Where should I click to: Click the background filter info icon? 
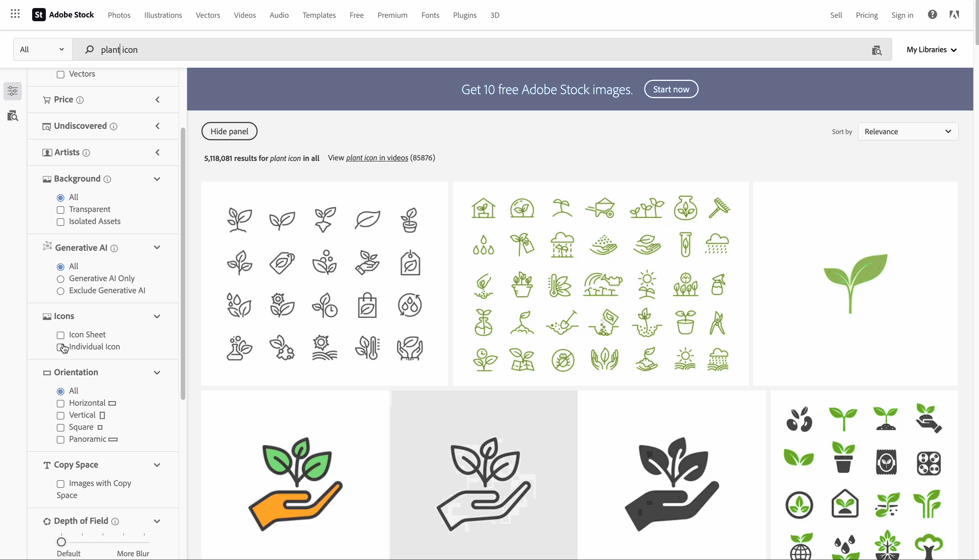(107, 179)
